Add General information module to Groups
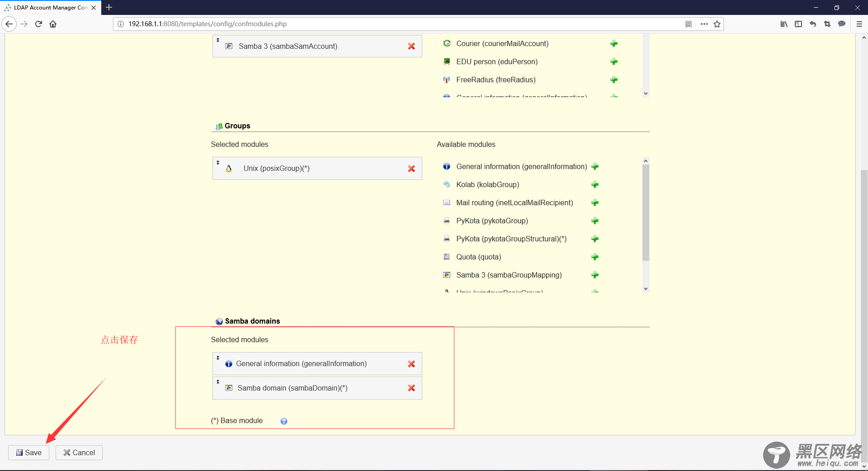The height and width of the screenshot is (471, 868). (595, 166)
